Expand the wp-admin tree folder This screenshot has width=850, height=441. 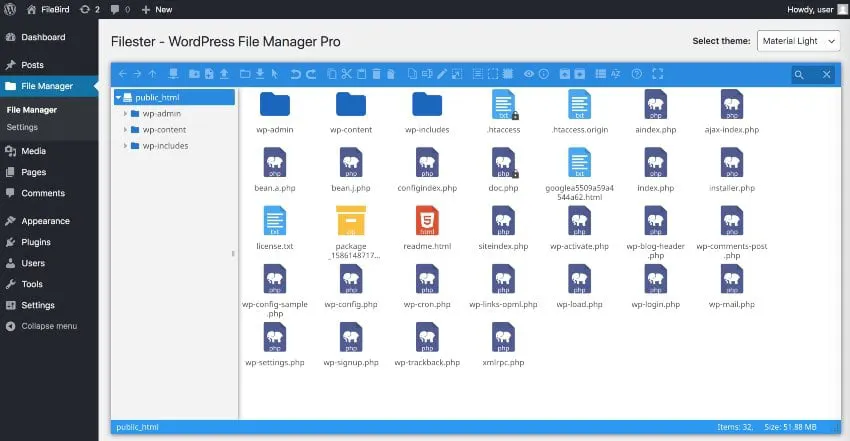[x=125, y=114]
